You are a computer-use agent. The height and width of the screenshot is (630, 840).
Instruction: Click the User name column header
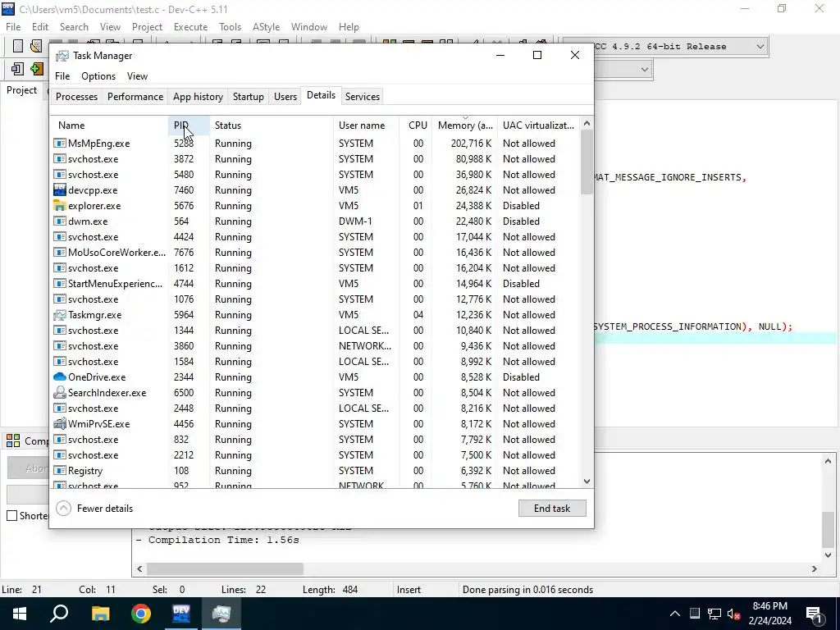(x=366, y=126)
